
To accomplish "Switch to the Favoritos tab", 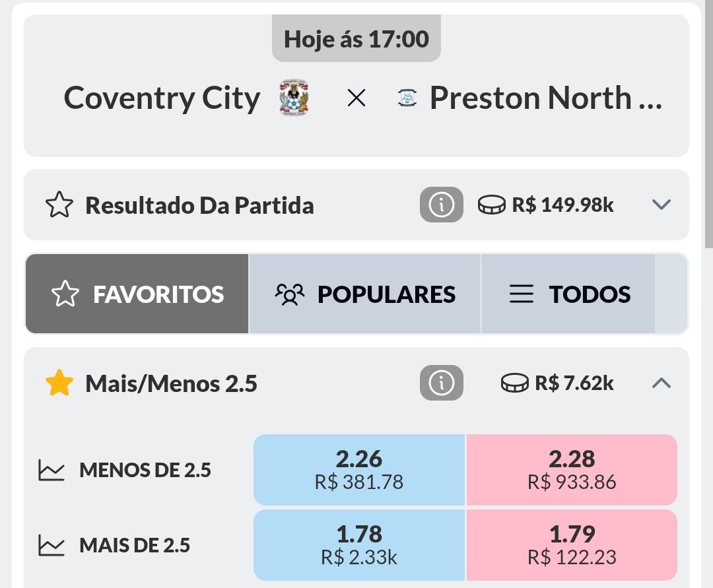I will click(137, 294).
